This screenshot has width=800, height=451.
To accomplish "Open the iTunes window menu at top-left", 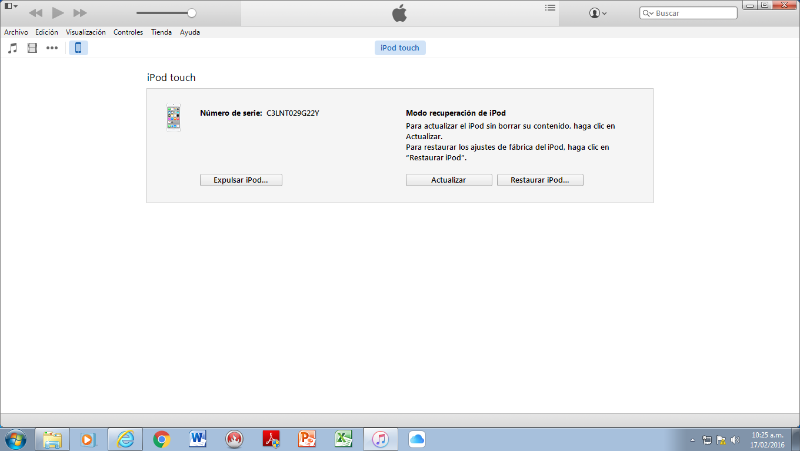I will (x=11, y=6).
